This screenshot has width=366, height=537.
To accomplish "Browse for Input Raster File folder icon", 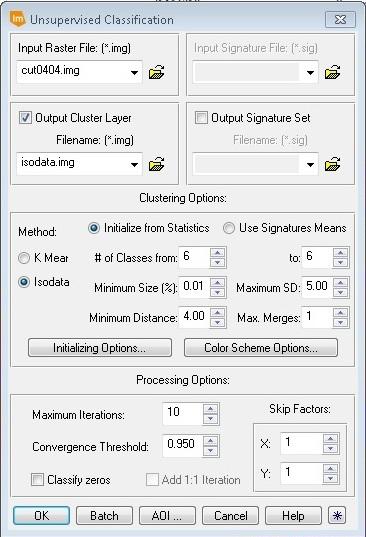I will tap(156, 72).
